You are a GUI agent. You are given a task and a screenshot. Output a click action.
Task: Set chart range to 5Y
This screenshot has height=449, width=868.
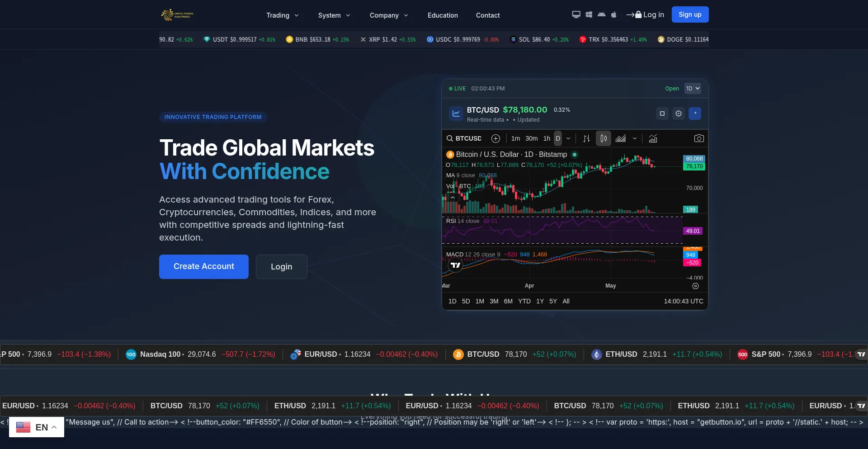(x=553, y=301)
